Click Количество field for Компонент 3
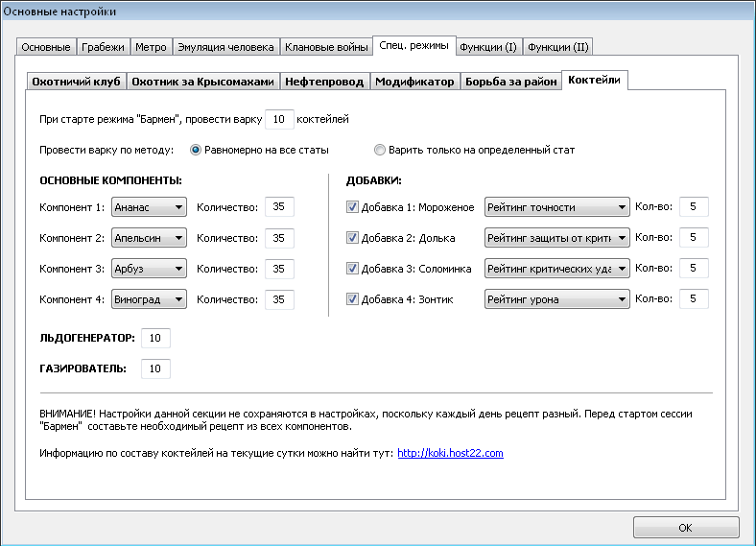 pyautogui.click(x=279, y=269)
